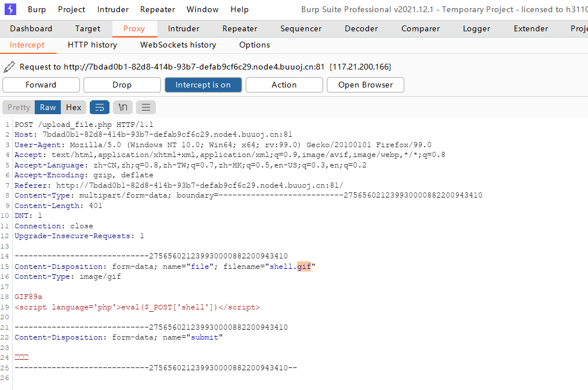Open the Extender tab
Screen dimensions: 588x390
(531, 28)
